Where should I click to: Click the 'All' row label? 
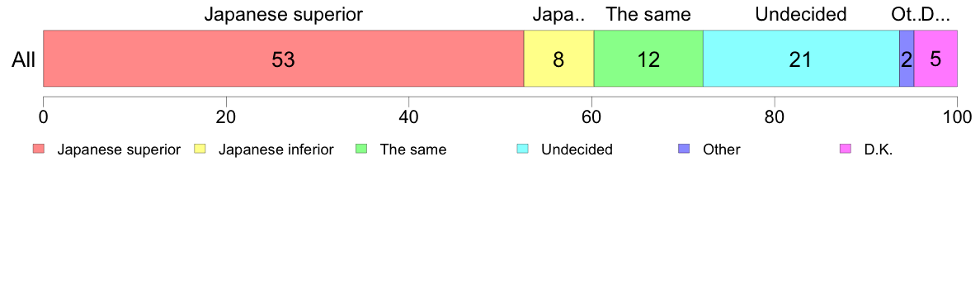pyautogui.click(x=24, y=59)
